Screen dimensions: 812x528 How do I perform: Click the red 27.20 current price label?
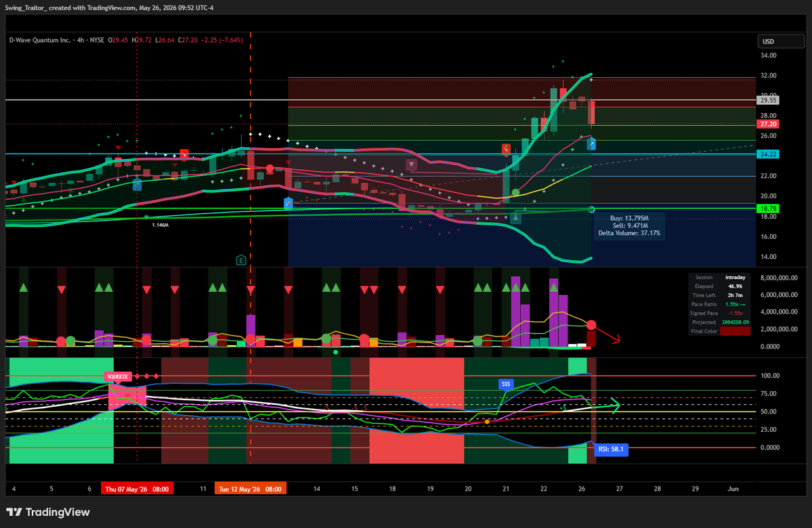[768, 125]
